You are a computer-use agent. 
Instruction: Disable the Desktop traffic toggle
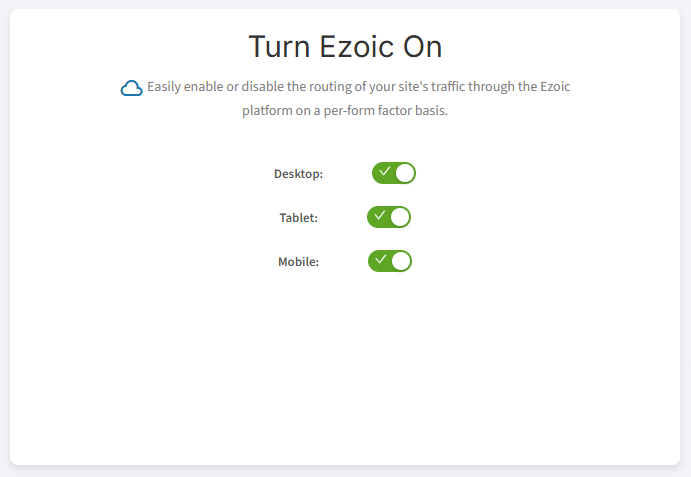[x=394, y=173]
